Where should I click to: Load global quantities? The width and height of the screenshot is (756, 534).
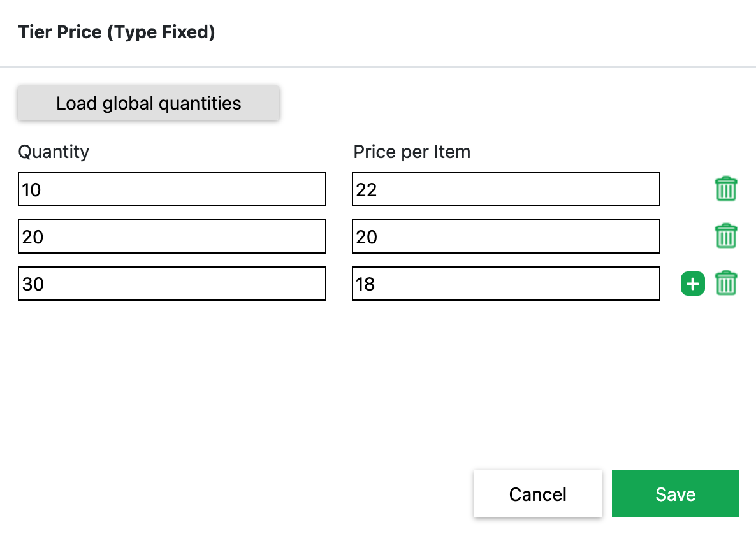pyautogui.click(x=149, y=103)
